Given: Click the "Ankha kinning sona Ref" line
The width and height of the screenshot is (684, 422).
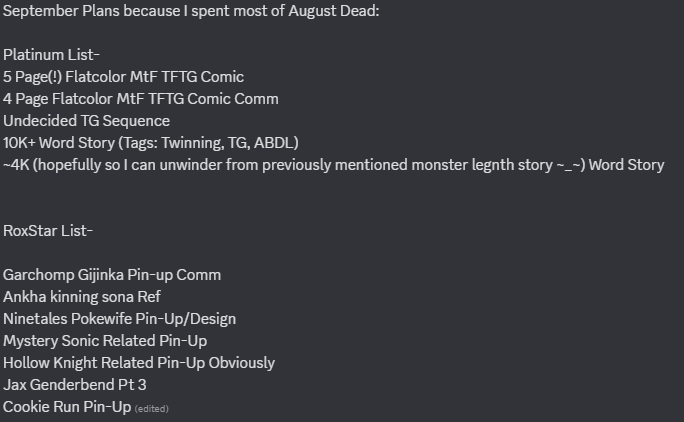Looking at the screenshot, I should coord(82,297).
